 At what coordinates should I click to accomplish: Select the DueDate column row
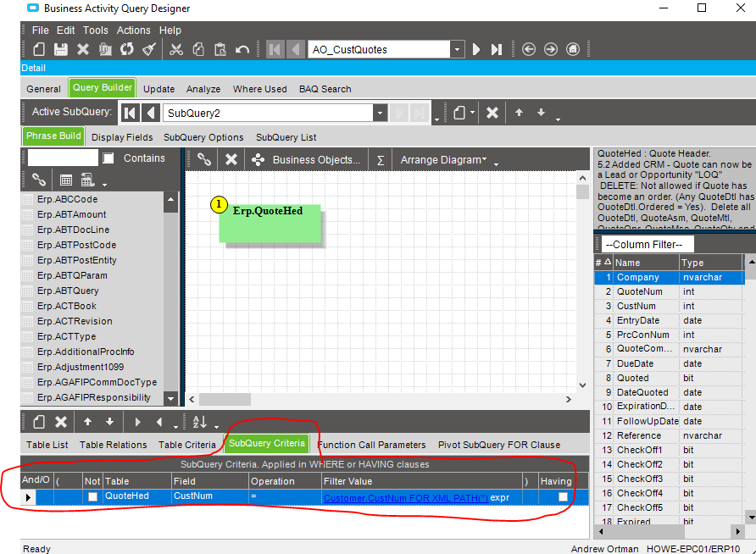pos(668,363)
